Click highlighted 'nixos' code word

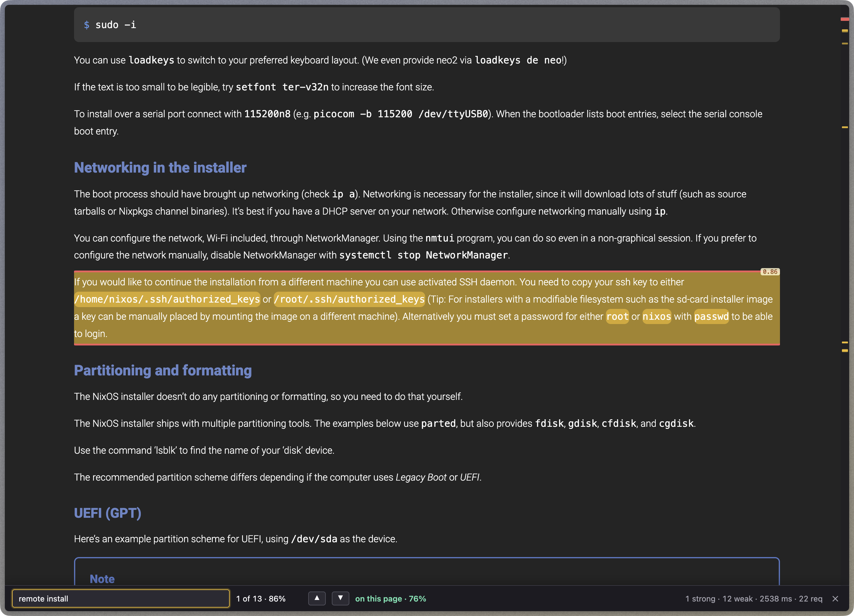[x=657, y=317]
